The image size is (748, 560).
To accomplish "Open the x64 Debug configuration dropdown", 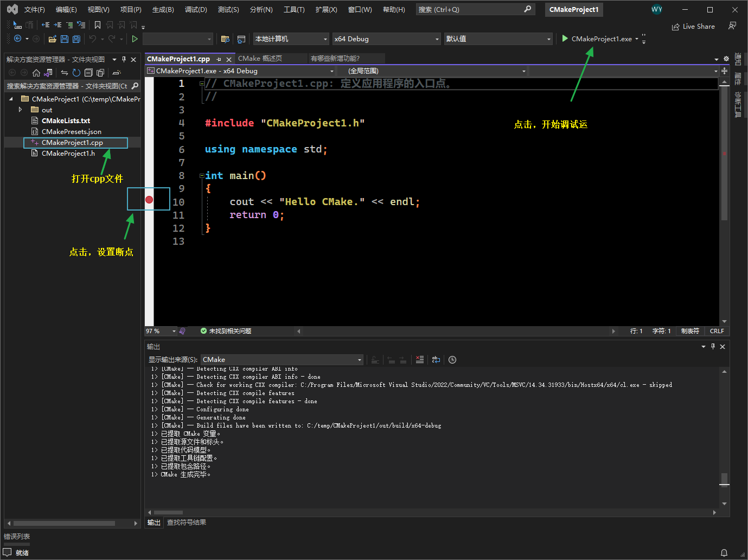I will (x=386, y=39).
